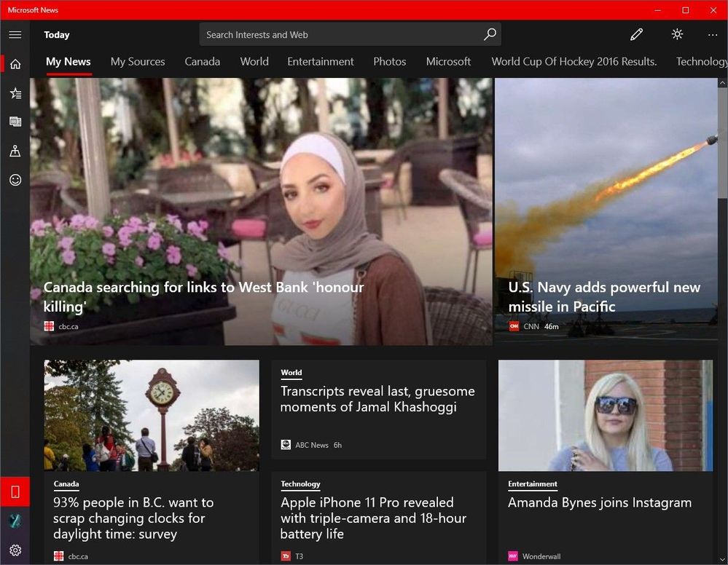Open the West Bank 'honour killing' headline
Image resolution: width=728 pixels, height=565 pixels.
(x=203, y=297)
